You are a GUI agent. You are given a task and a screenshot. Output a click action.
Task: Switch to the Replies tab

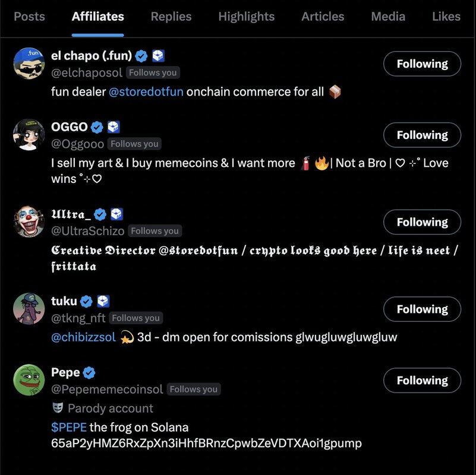(x=171, y=17)
